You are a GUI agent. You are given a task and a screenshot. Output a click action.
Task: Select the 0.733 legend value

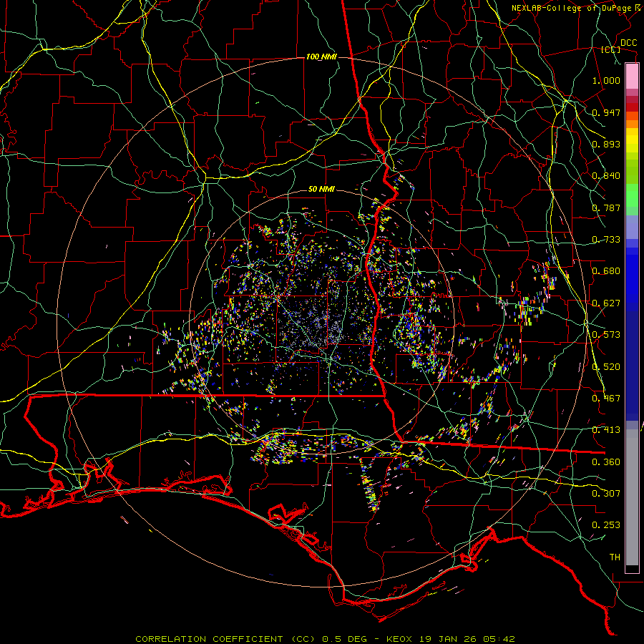[606, 240]
